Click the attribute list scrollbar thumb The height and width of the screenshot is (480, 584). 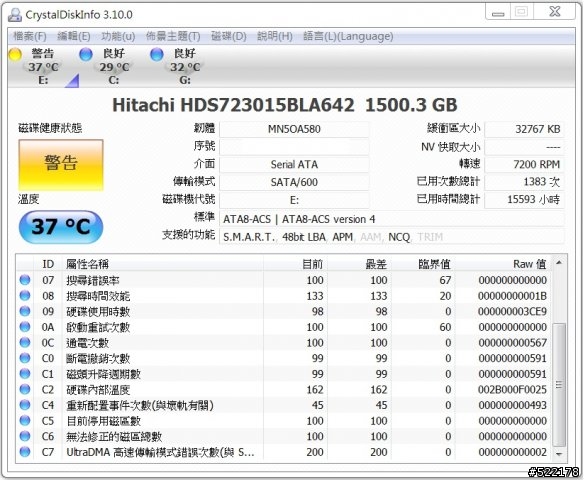(x=559, y=385)
